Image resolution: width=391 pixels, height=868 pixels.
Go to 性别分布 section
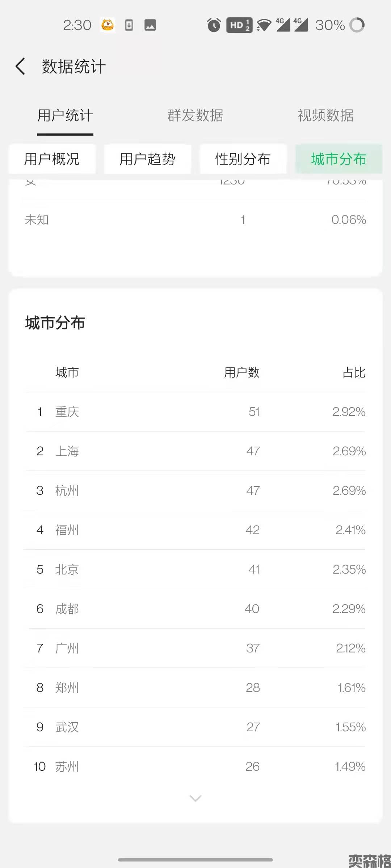coord(243,159)
